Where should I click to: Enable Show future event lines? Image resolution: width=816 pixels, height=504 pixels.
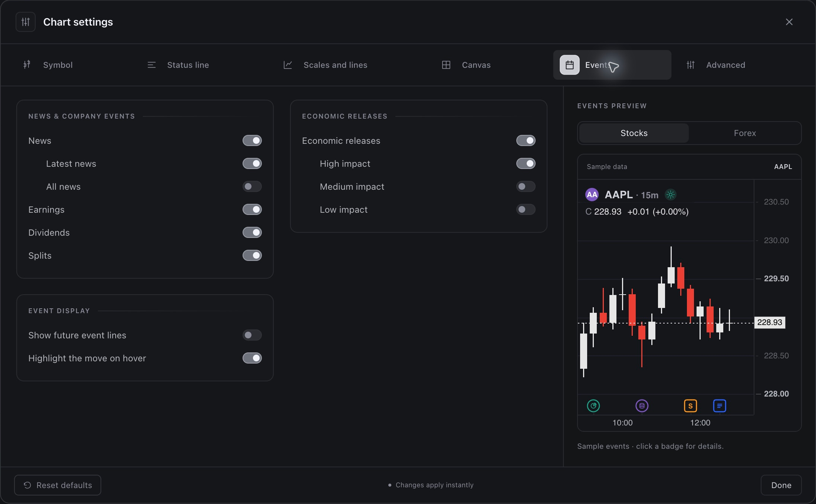click(252, 335)
